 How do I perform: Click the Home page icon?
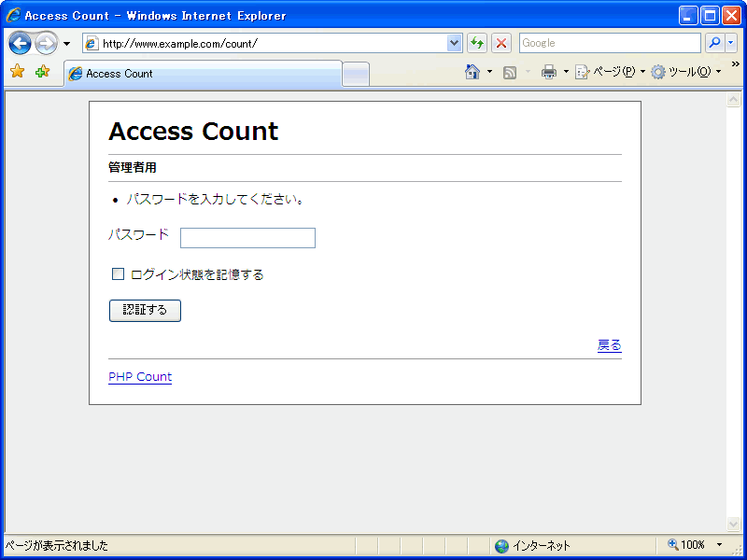[472, 72]
